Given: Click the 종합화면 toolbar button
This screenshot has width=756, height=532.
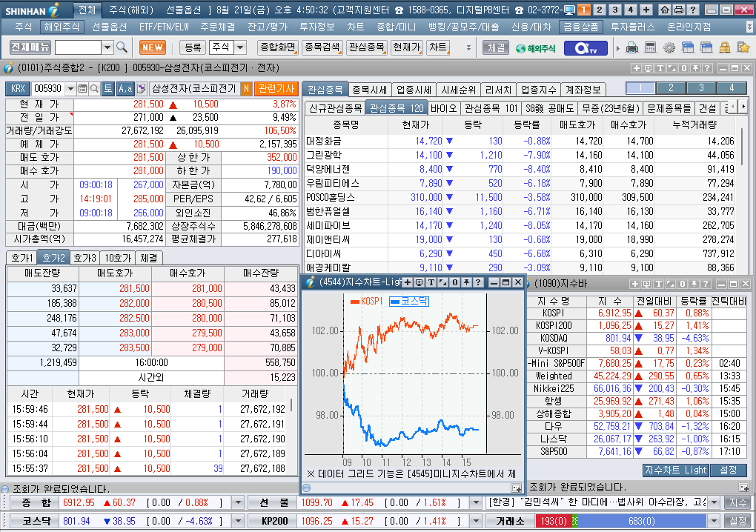Looking at the screenshot, I should [278, 47].
